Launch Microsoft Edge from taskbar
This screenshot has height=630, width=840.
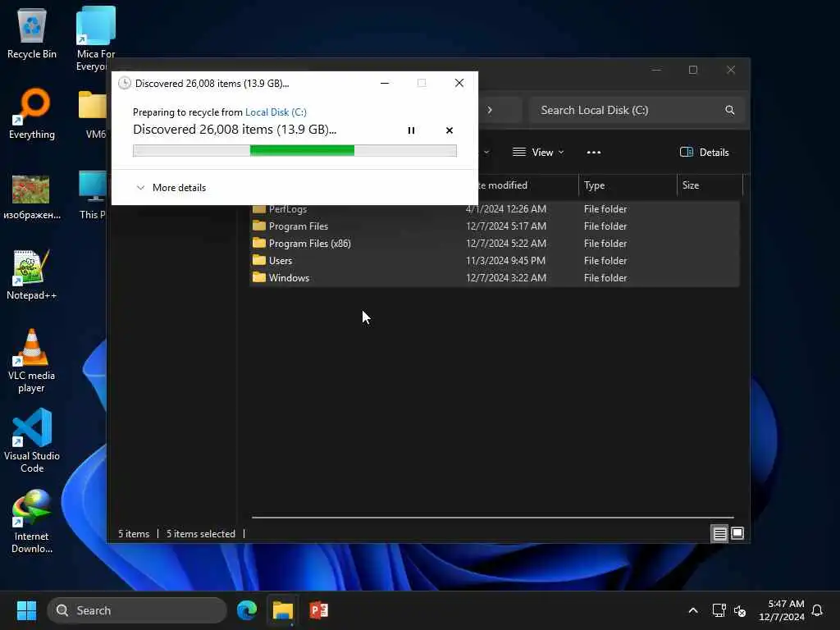[247, 610]
